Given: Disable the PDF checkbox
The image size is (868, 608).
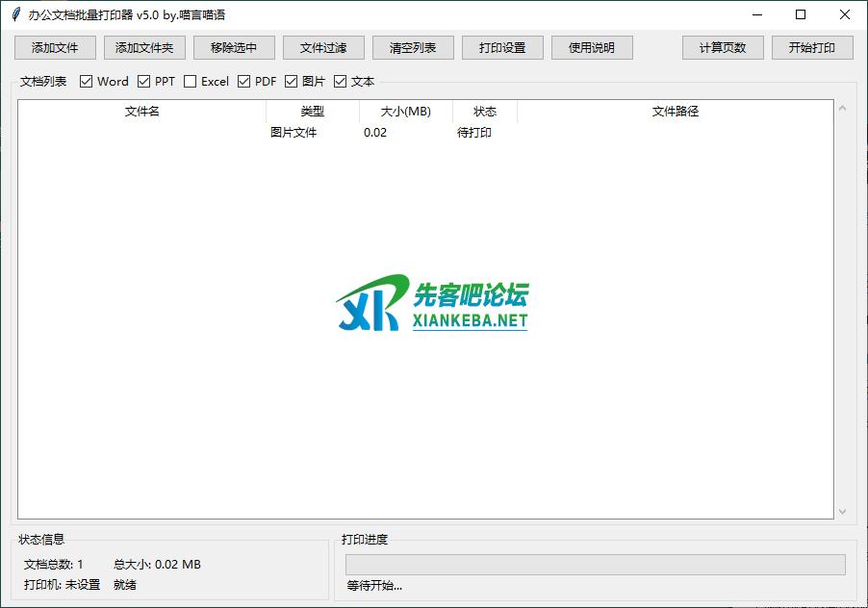Looking at the screenshot, I should point(244,82).
